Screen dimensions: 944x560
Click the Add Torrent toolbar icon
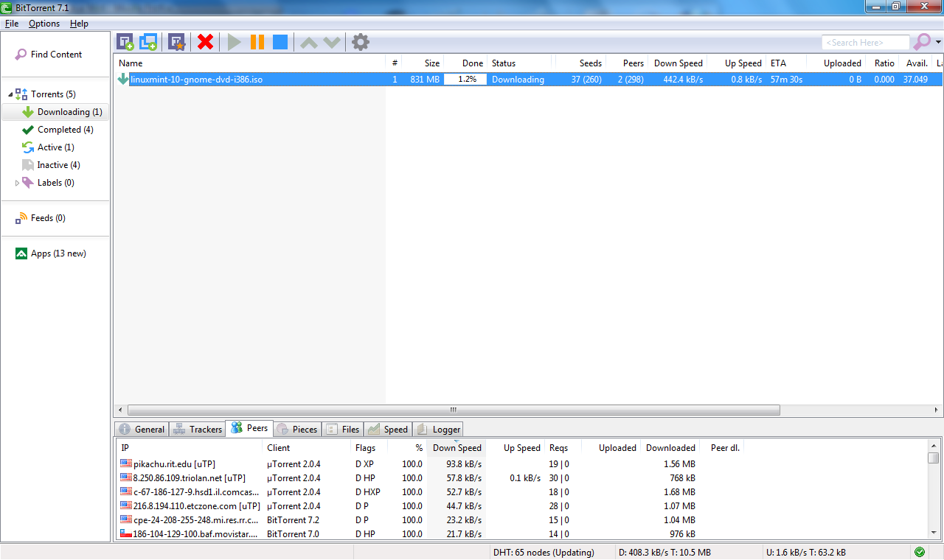125,42
